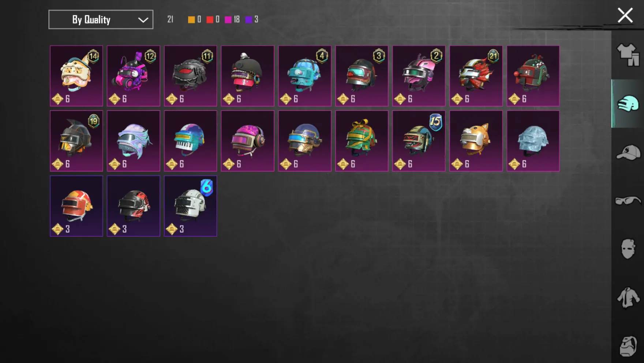This screenshot has height=363, width=644.
Task: Select the blue fish helmet badge 4
Action: pos(305,76)
